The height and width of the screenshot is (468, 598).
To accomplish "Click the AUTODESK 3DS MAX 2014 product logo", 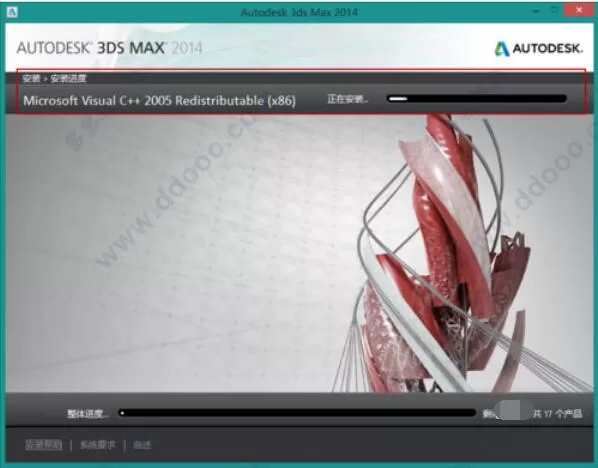I will (109, 48).
